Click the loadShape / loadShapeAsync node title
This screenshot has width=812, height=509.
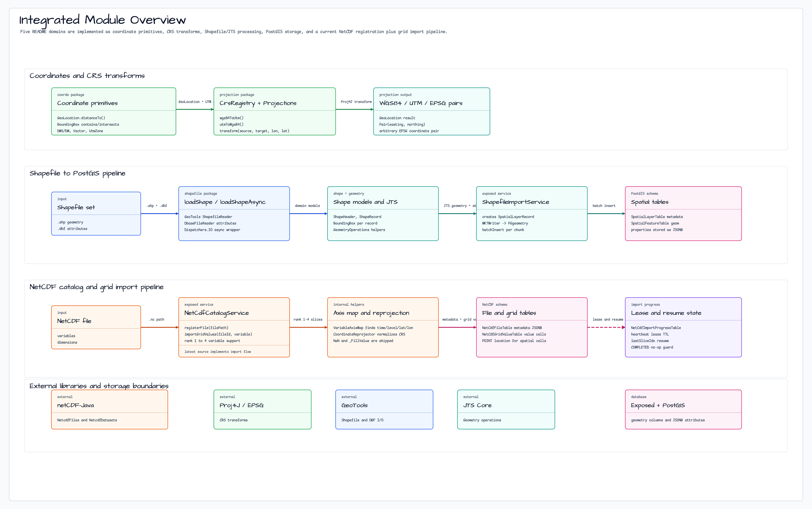[225, 202]
